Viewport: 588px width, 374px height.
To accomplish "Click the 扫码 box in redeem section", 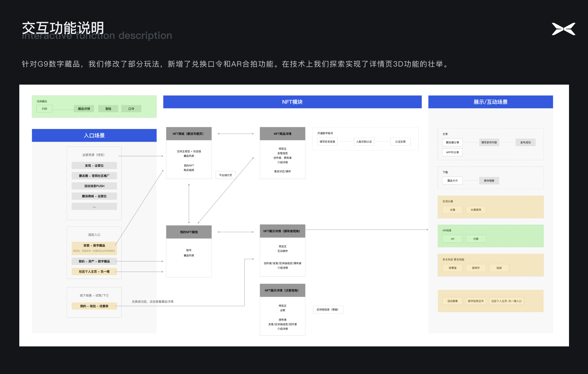I will [44, 109].
